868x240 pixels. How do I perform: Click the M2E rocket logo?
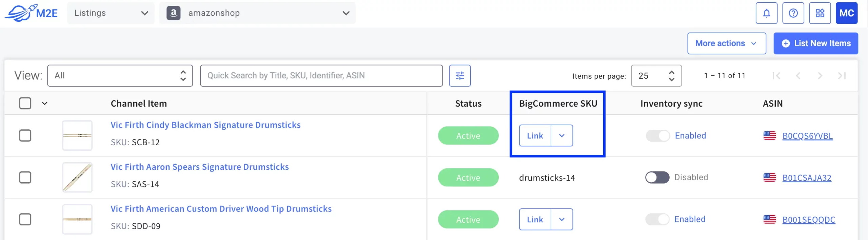[x=31, y=13]
